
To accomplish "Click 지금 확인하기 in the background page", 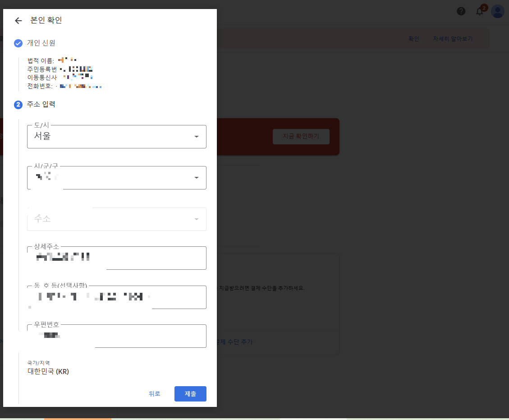I will click(301, 136).
